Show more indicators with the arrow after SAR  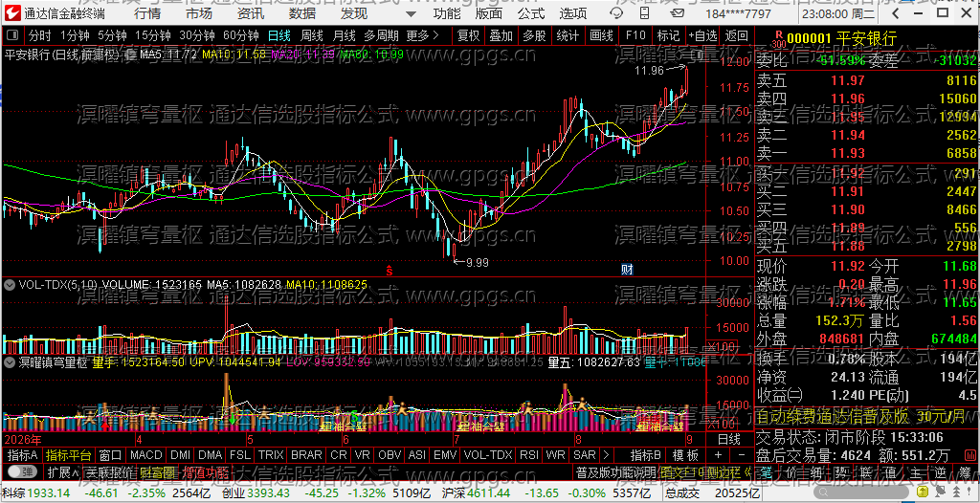click(x=605, y=455)
